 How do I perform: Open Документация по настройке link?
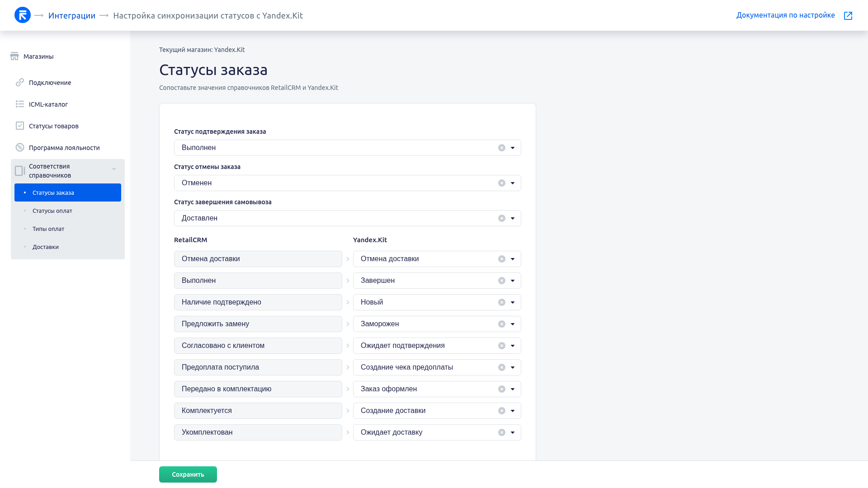pos(786,15)
